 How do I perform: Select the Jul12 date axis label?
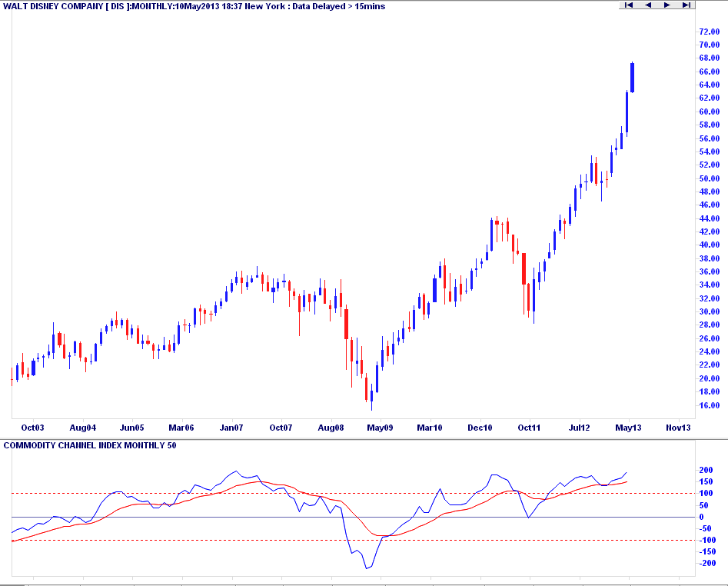[x=580, y=428]
